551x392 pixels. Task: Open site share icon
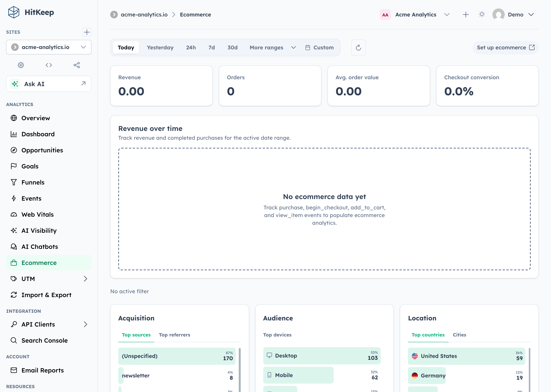pos(77,65)
